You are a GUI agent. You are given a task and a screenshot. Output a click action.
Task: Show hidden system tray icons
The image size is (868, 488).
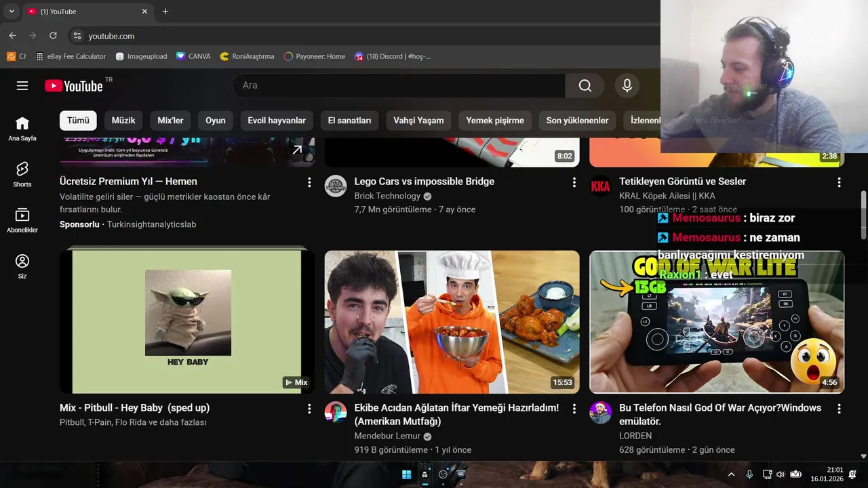tap(731, 474)
